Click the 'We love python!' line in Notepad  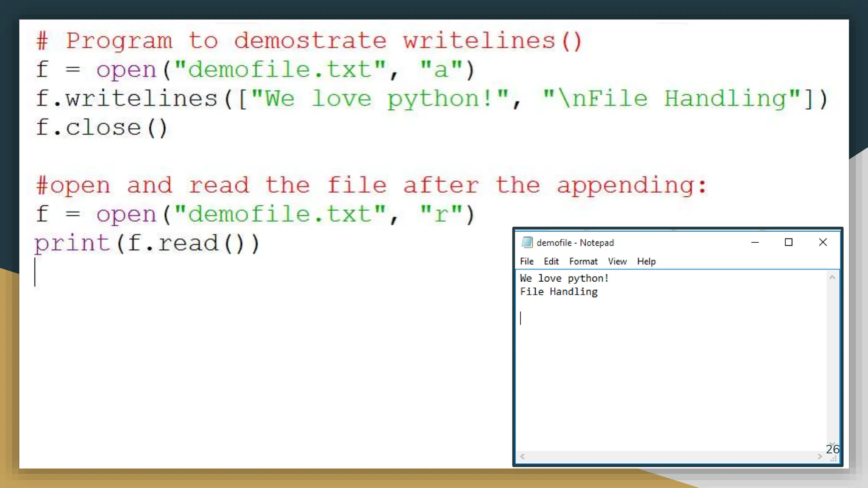564,278
